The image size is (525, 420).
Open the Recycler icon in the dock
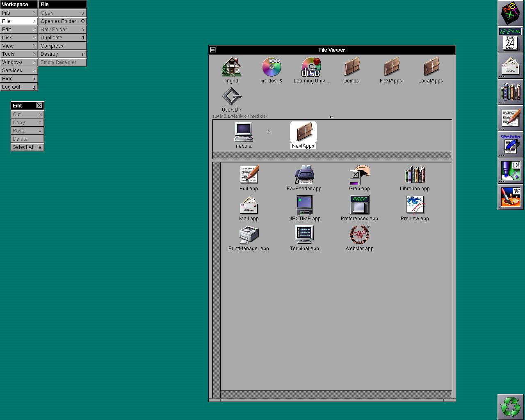tap(510, 406)
